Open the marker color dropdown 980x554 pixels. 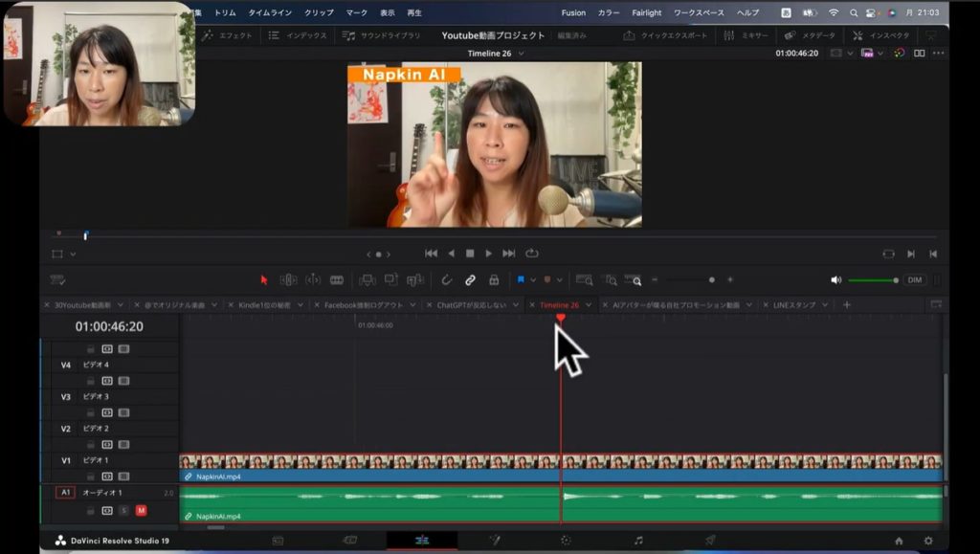[559, 280]
